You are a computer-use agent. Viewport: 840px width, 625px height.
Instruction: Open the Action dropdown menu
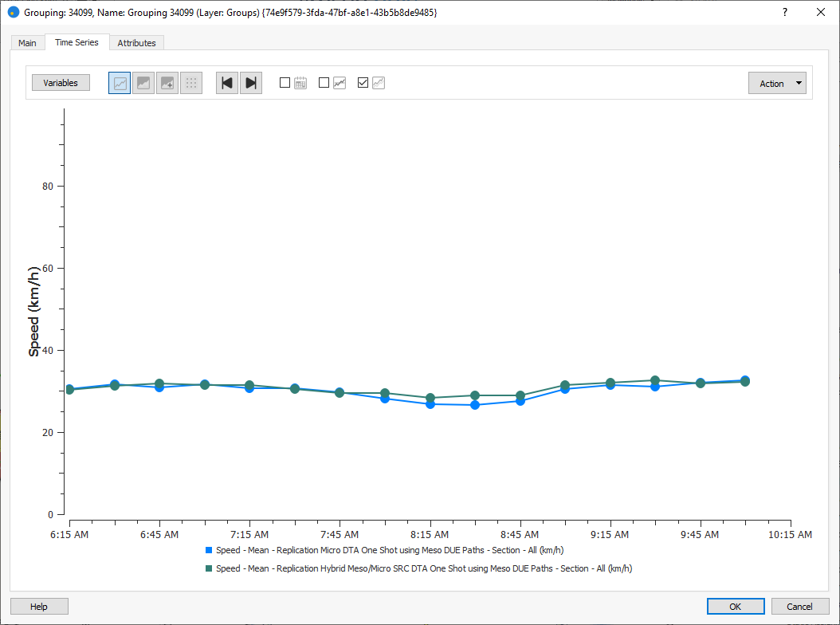coord(777,83)
